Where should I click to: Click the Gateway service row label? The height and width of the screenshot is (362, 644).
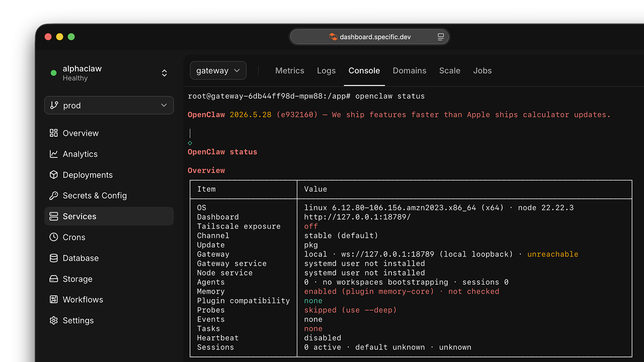[231, 263]
